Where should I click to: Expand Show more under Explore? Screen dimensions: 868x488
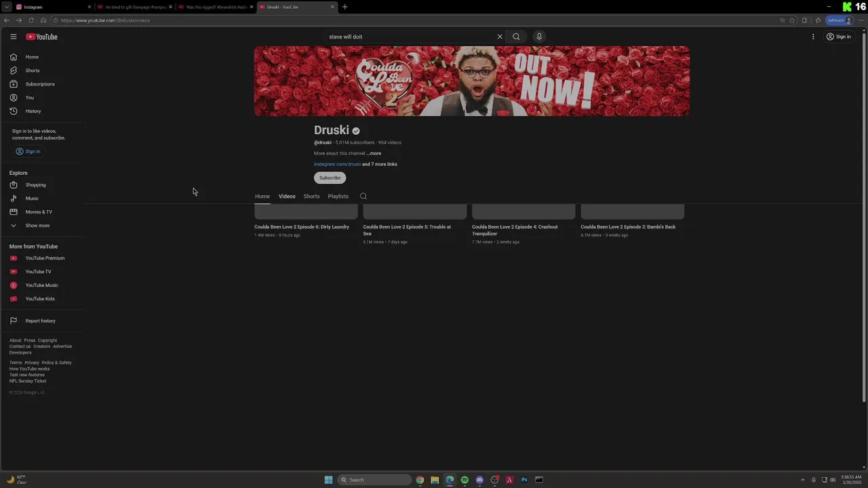click(x=41, y=226)
